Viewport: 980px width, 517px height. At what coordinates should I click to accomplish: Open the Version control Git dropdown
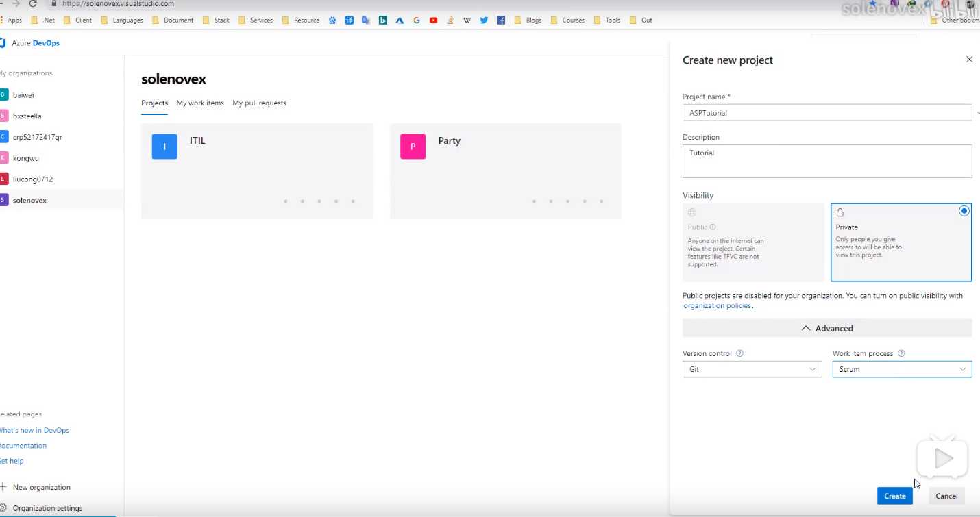tap(752, 369)
